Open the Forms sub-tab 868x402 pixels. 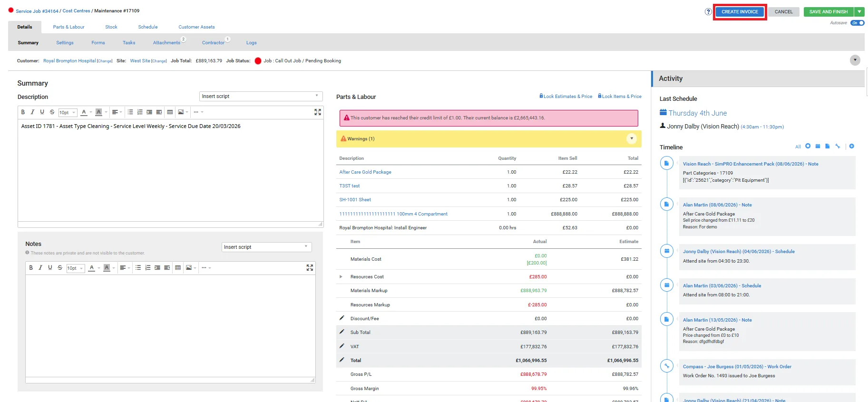point(98,43)
